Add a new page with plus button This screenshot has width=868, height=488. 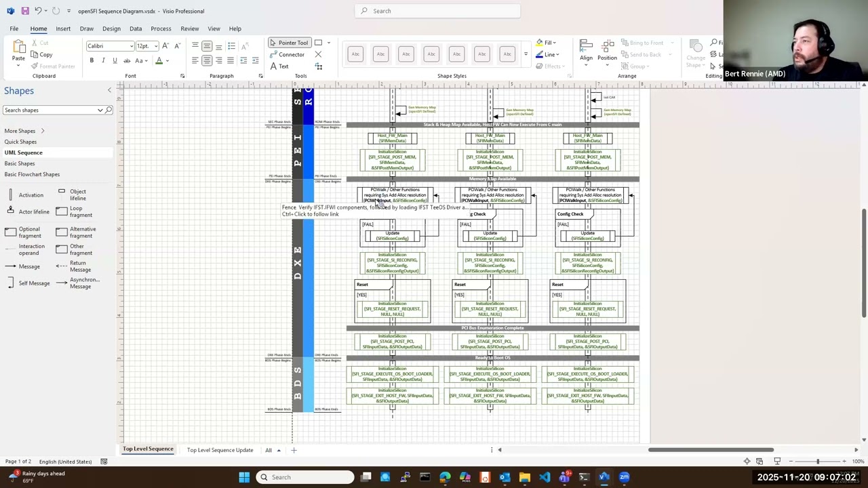point(294,450)
